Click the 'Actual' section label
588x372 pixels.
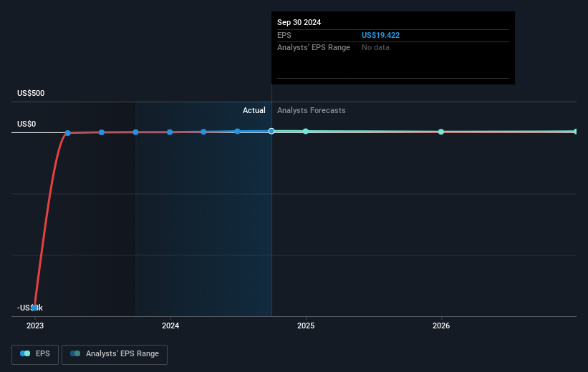(x=254, y=110)
